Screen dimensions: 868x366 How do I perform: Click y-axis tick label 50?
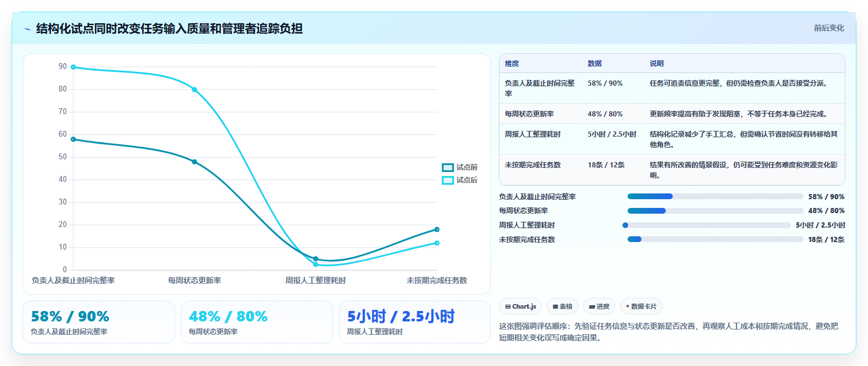63,157
